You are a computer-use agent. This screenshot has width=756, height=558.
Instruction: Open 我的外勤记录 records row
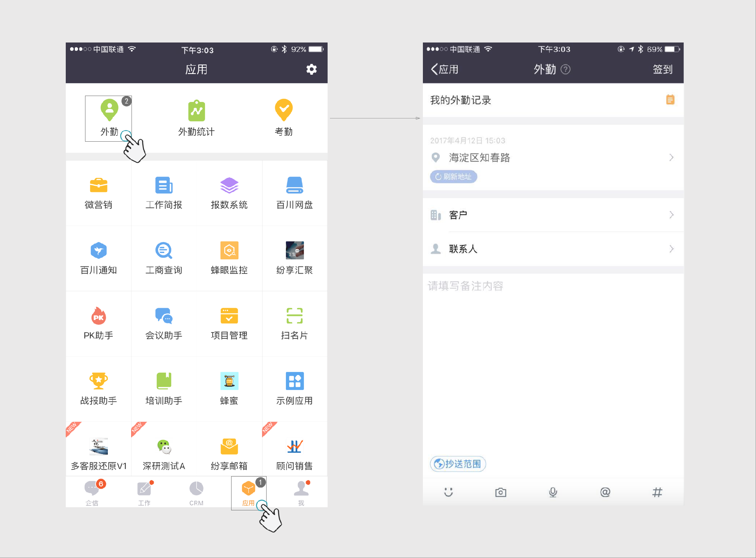coord(553,100)
